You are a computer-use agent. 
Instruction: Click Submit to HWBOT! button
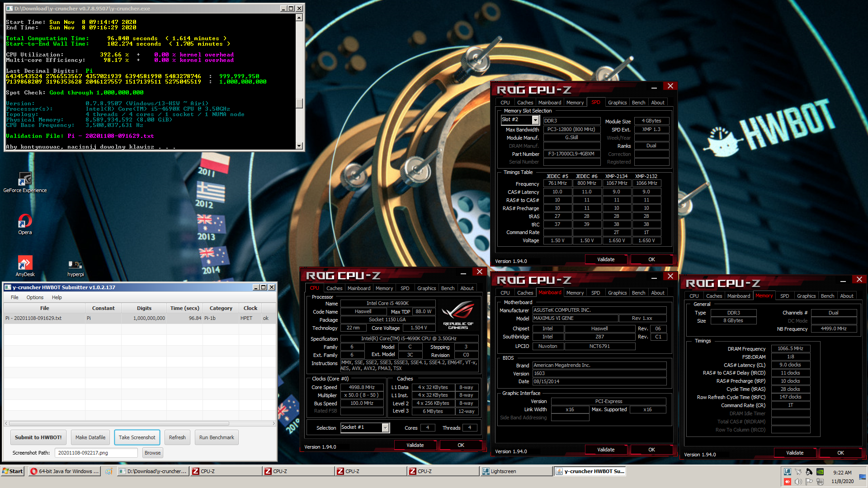(x=38, y=437)
